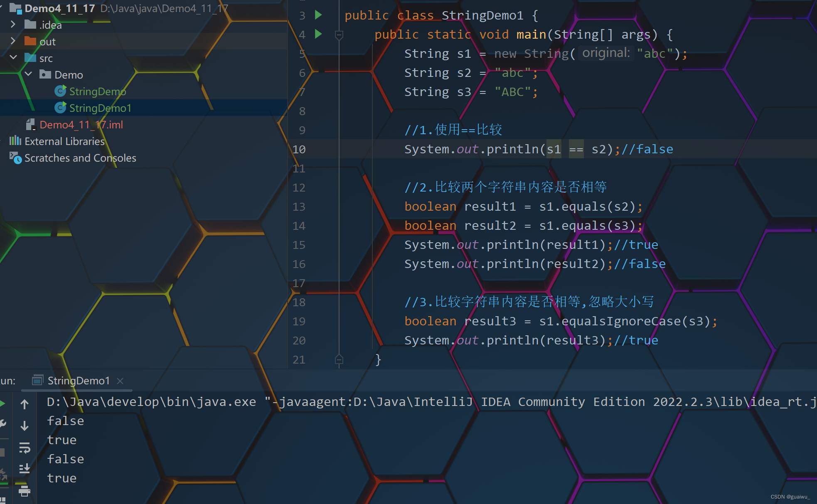Screen dimensions: 817x504
Task: Collapse the src folder in the project tree
Action: (x=13, y=58)
